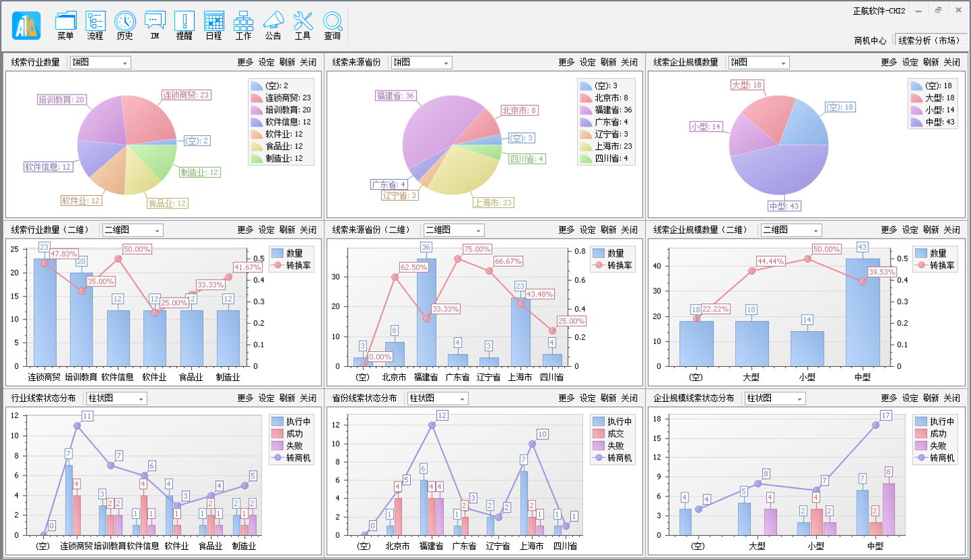
Task: Switch to the 商机中心 tab
Action: click(x=870, y=41)
